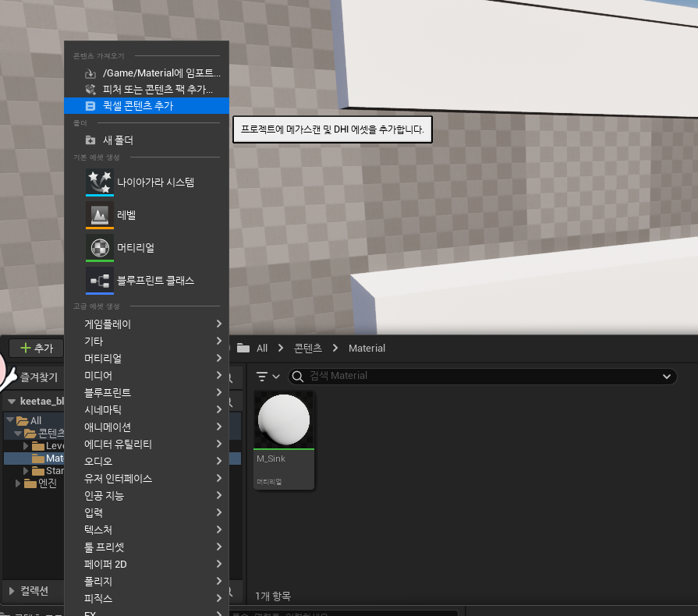698x616 pixels.
Task: Open the 미디어 submenu
Action: point(147,376)
